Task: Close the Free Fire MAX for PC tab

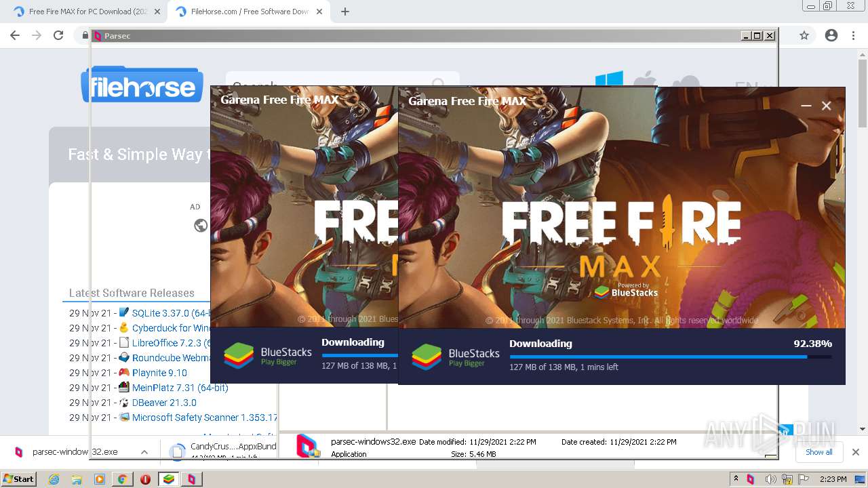Action: point(157,12)
